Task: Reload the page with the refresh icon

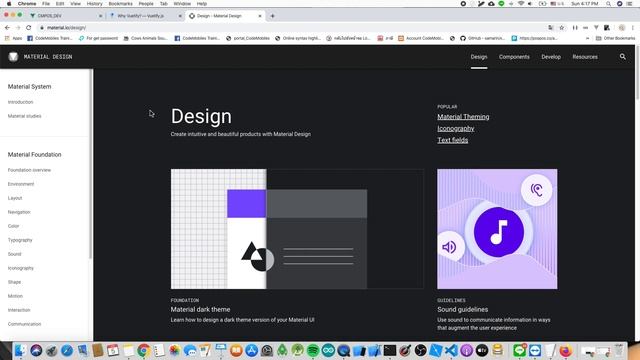Action: (29, 28)
